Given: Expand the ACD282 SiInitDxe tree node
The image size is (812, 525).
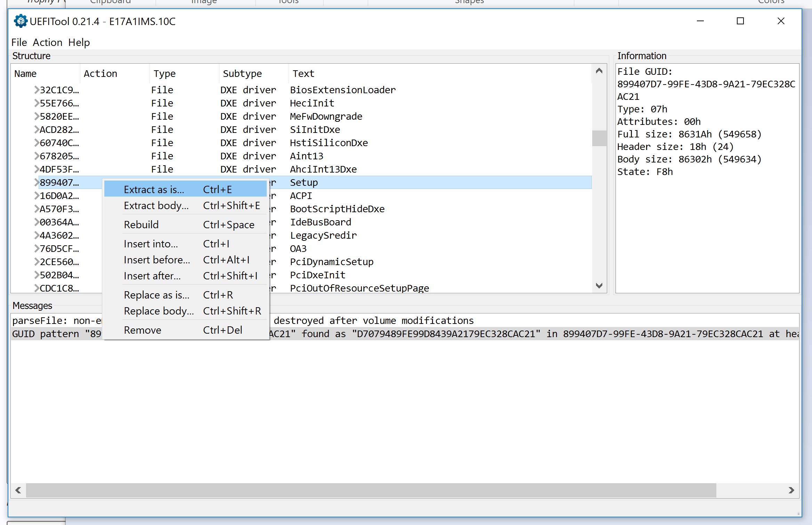Looking at the screenshot, I should tap(36, 130).
